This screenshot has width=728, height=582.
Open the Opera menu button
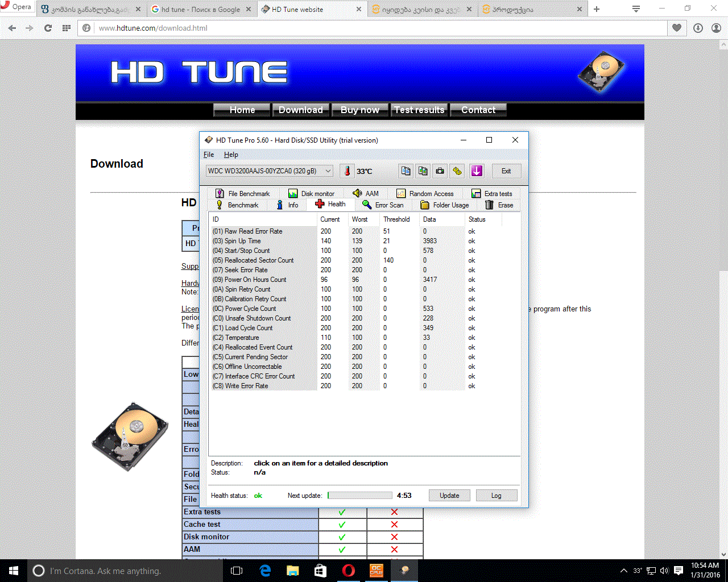click(16, 7)
